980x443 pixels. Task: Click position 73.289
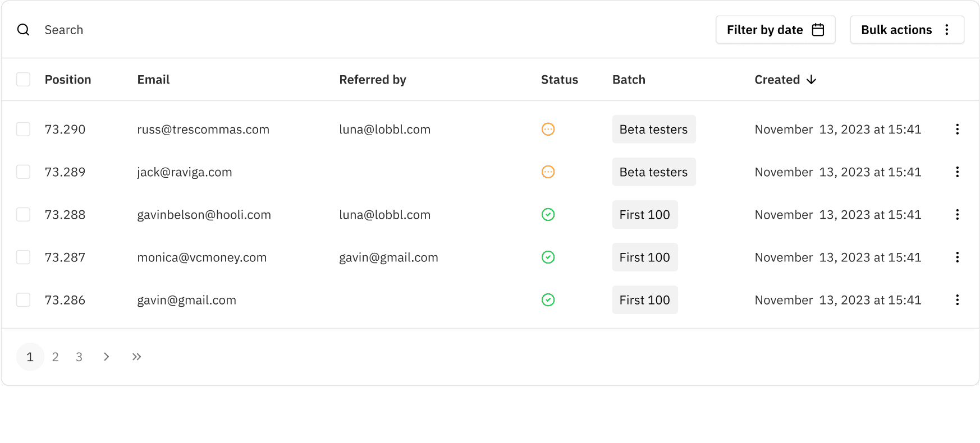pyautogui.click(x=65, y=172)
